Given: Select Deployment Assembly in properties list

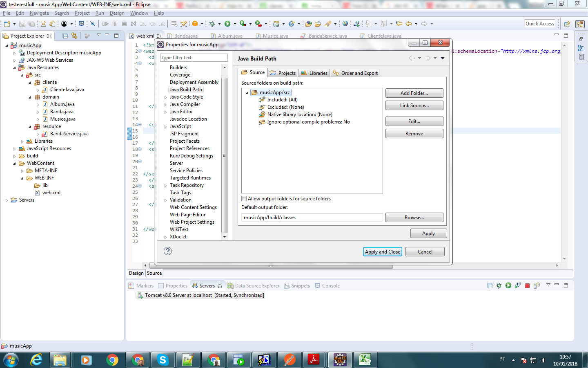Looking at the screenshot, I should 194,82.
